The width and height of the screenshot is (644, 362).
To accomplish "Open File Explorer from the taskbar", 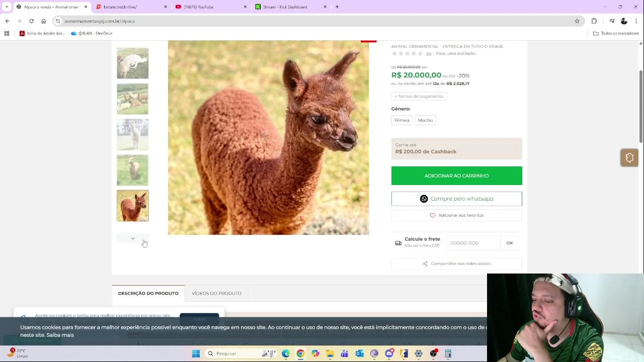I will click(x=330, y=353).
